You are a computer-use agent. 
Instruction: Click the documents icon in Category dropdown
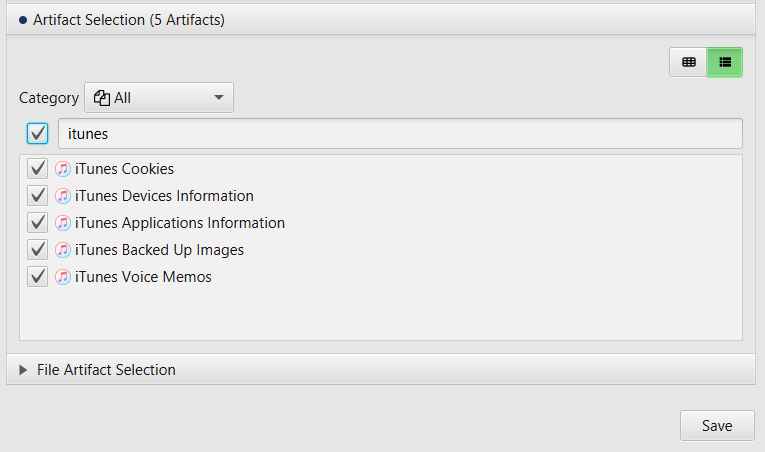point(101,98)
